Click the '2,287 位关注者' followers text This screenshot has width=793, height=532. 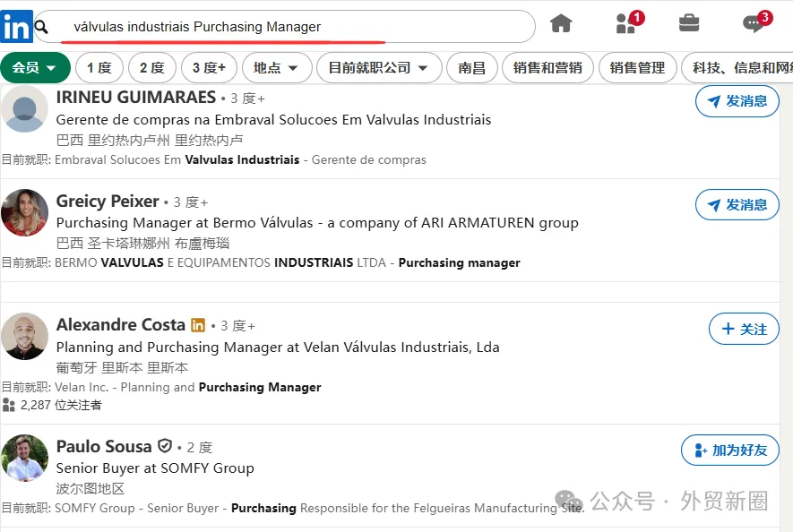coord(61,405)
